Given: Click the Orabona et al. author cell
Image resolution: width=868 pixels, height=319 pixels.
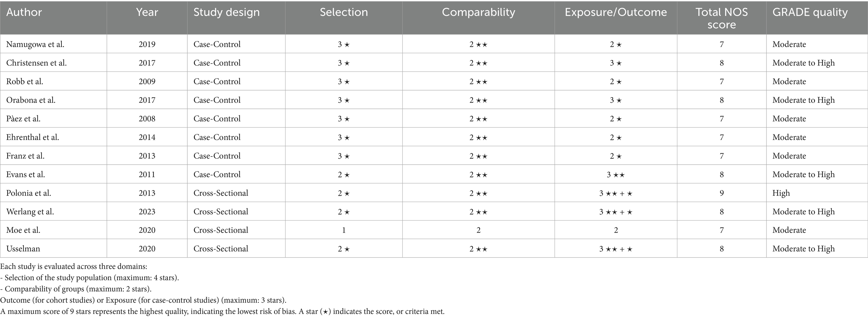Looking at the screenshot, I should point(31,100).
